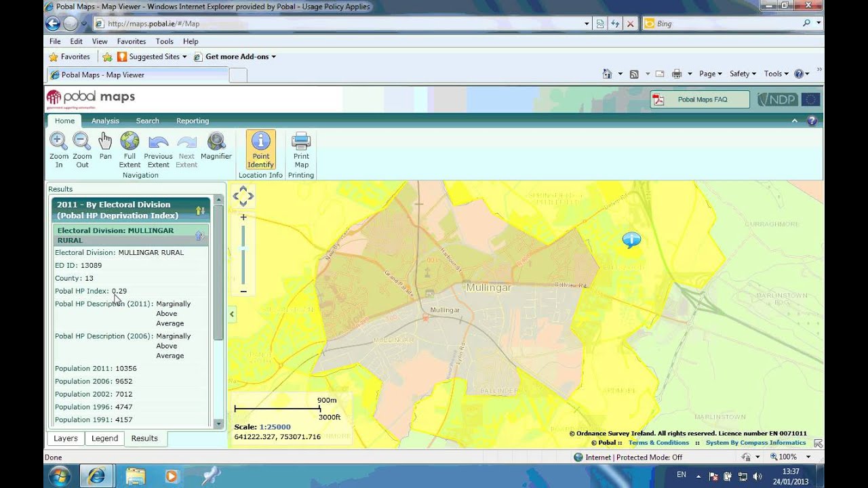Collapse 2011 By Electoral Division header
Image resolution: width=868 pixels, height=488 pixels.
[x=200, y=210]
